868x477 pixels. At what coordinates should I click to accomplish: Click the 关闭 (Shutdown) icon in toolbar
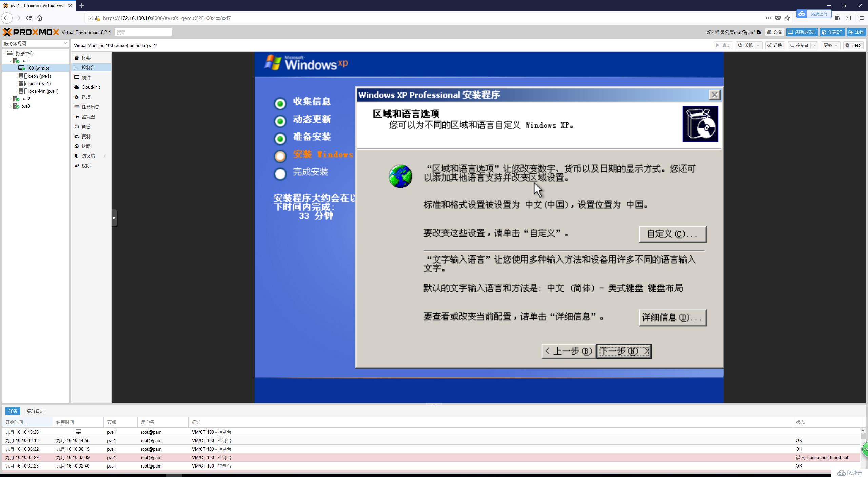(x=746, y=45)
